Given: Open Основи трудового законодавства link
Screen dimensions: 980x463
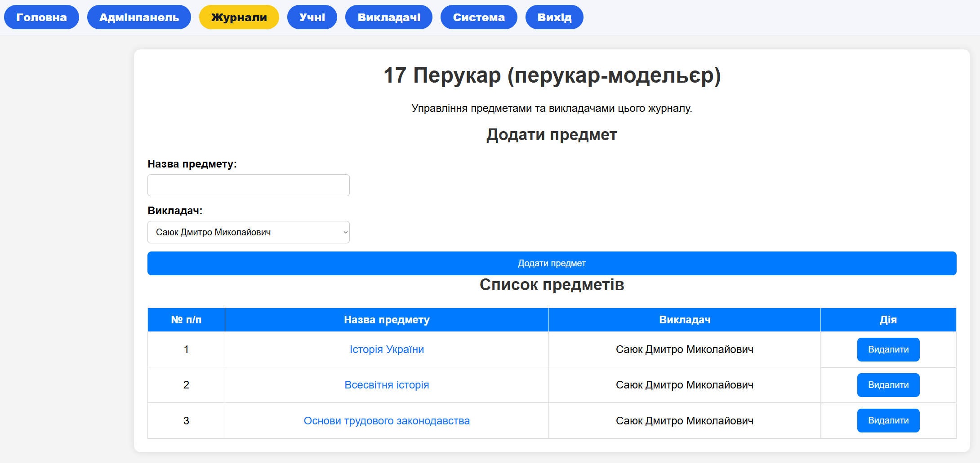Looking at the screenshot, I should (387, 421).
